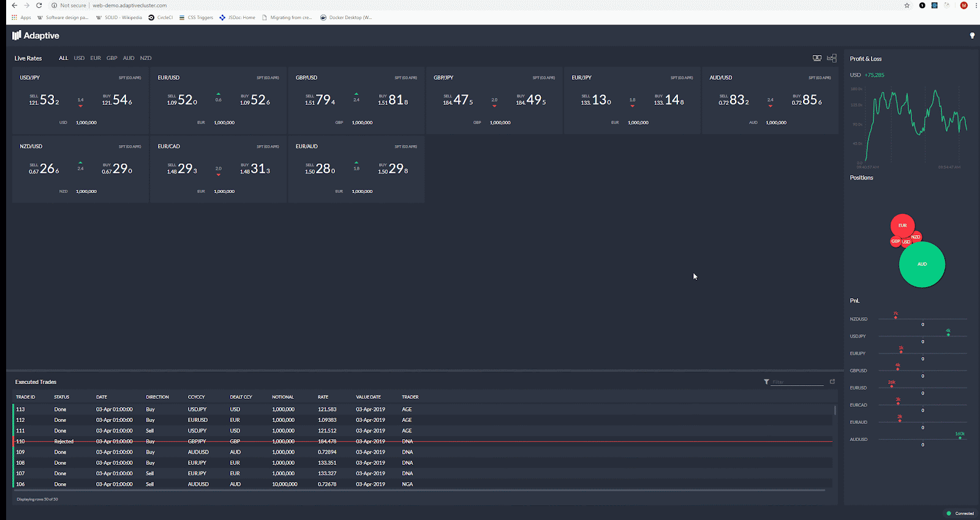The image size is (980, 520).
Task: Go back with the browser back arrow
Action: [14, 6]
